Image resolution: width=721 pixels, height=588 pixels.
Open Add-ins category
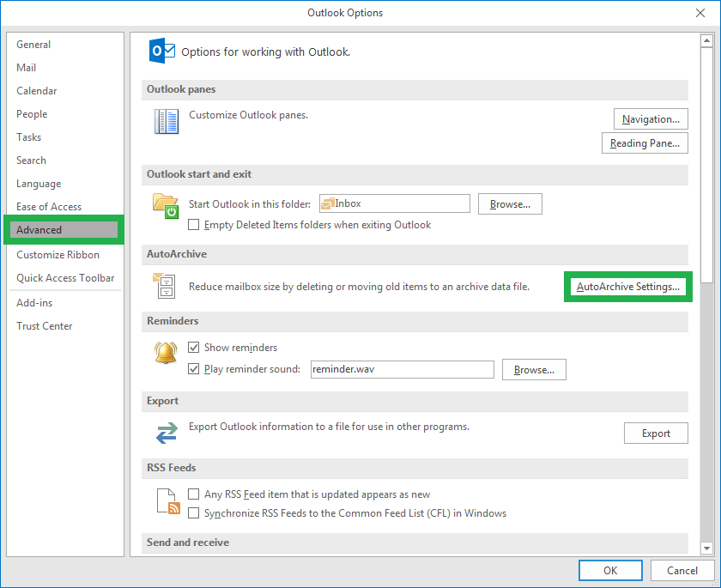[x=34, y=303]
